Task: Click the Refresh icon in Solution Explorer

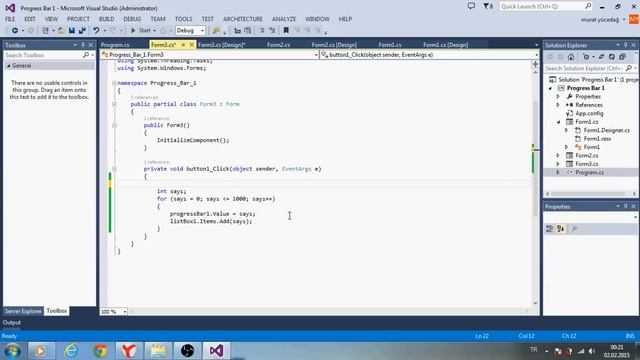Action: pyautogui.click(x=611, y=57)
